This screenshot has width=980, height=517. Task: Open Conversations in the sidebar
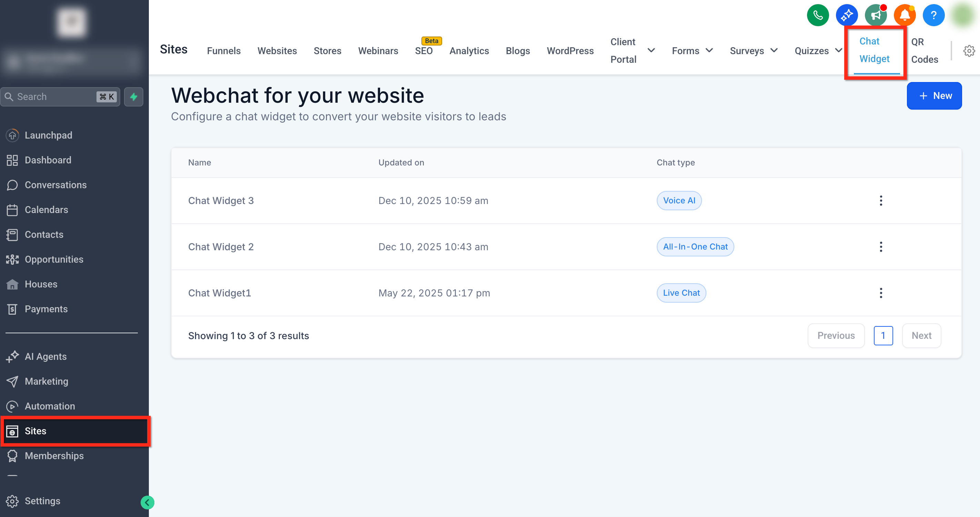(55, 185)
